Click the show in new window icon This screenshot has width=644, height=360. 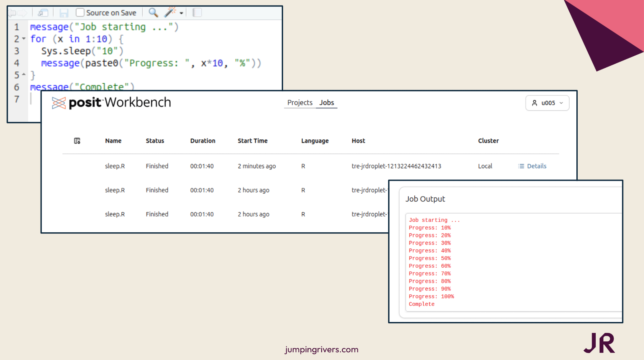43,13
